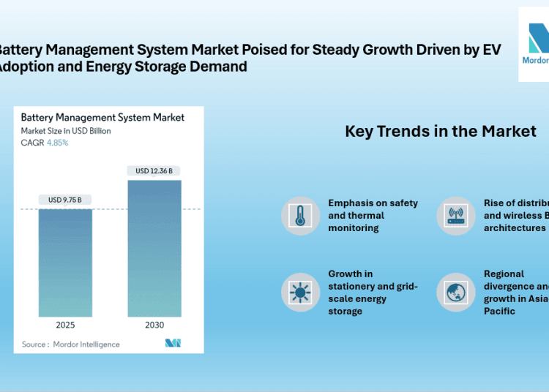Click the thermometer safety monitoring icon
Screen dimensions: 549x392
point(301,216)
